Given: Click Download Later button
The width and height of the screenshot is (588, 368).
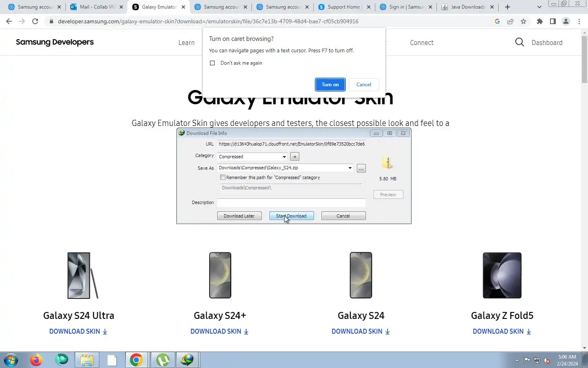Looking at the screenshot, I should tap(239, 216).
